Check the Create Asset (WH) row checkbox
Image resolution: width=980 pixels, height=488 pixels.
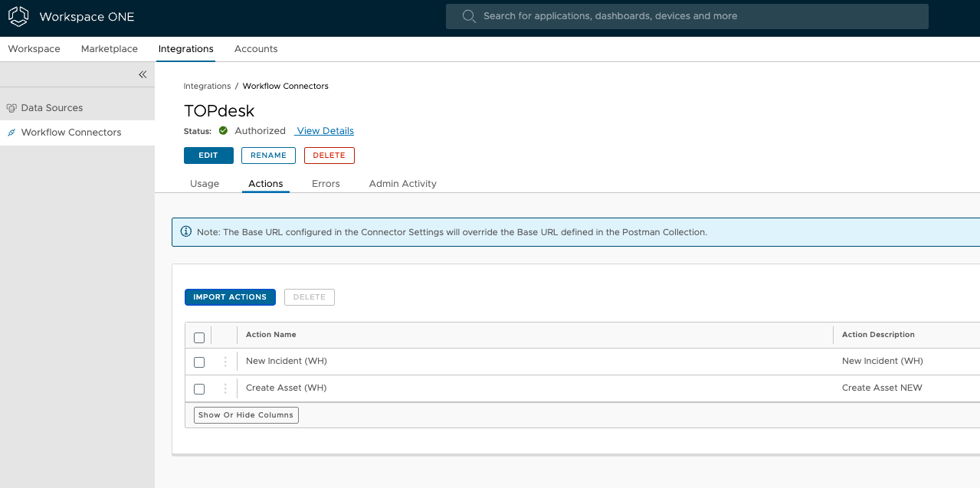point(199,388)
